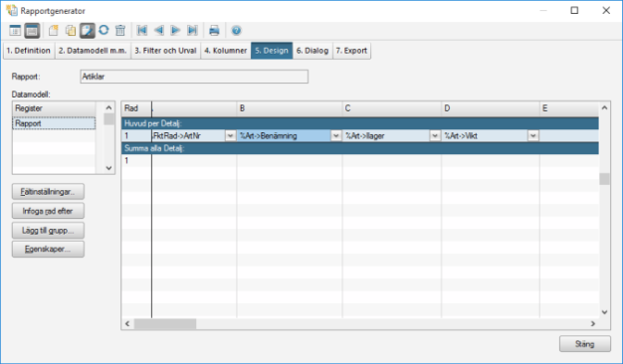This screenshot has height=364, width=623.
Task: Maximize the Rapportgenerator window
Action: [574, 10]
